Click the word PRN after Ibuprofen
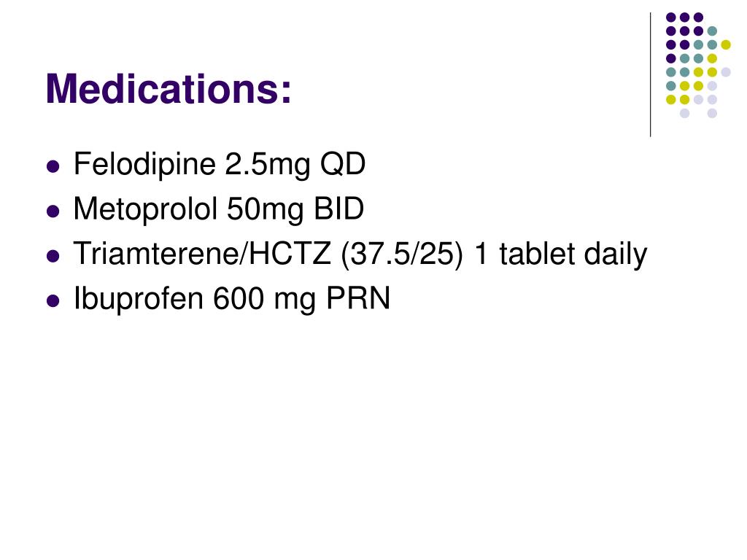This screenshot has width=747, height=560. coord(357,298)
